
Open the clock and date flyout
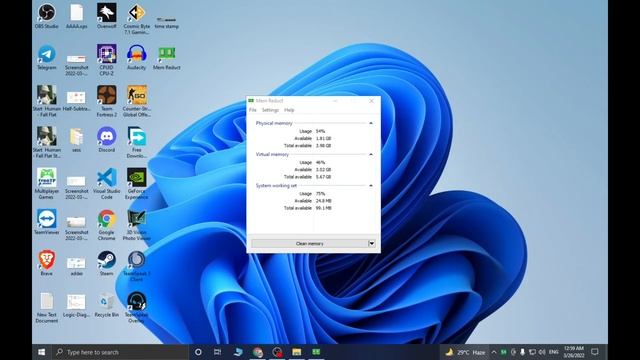(573, 352)
